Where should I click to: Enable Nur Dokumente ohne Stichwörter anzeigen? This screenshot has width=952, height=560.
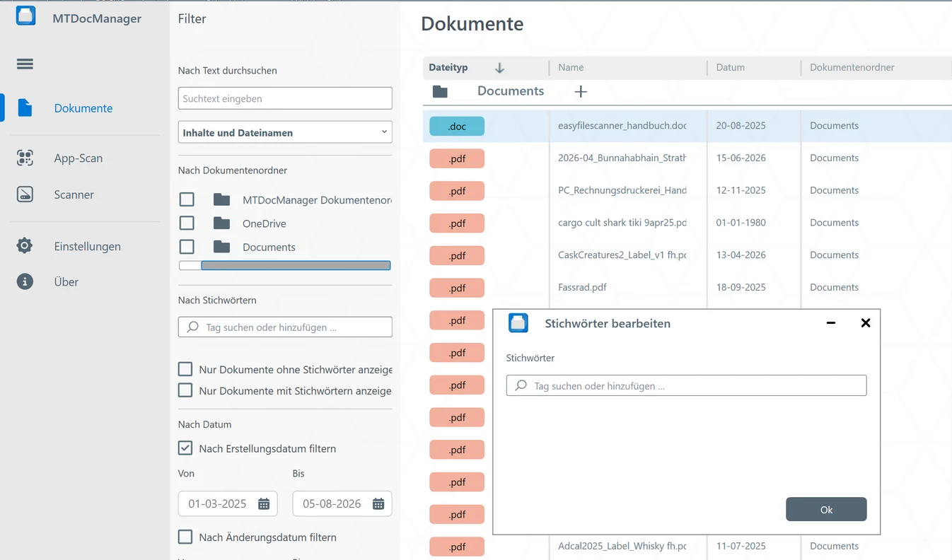(185, 369)
